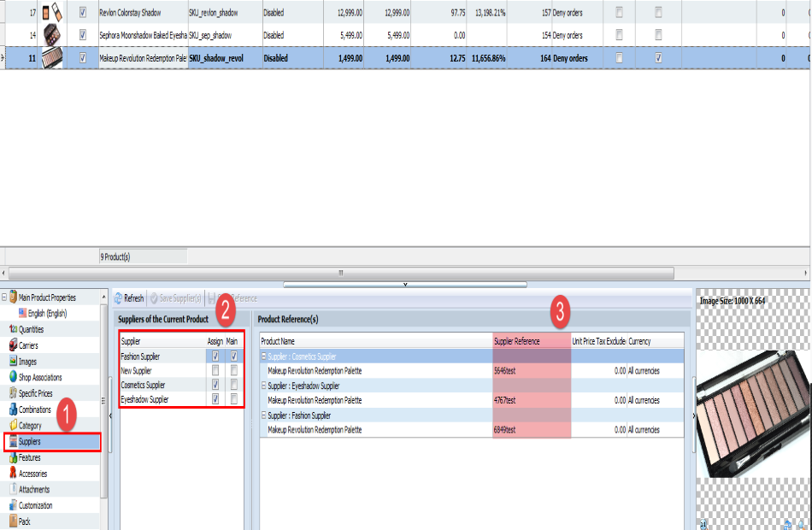Screen dimensions: 812x530
Task: Select the Revlon Colorstay Shadow product thumbnail
Action: click(52, 12)
